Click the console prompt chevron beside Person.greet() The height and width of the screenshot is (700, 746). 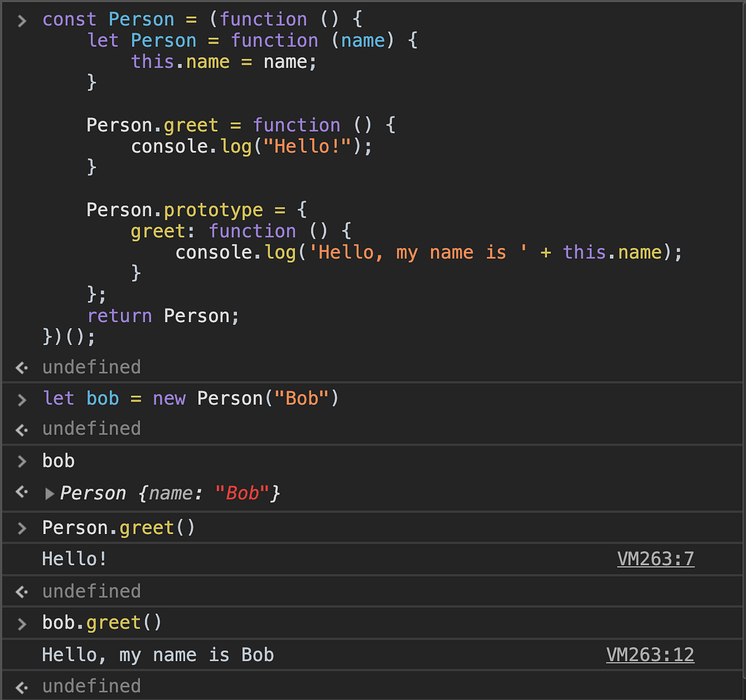(21, 527)
